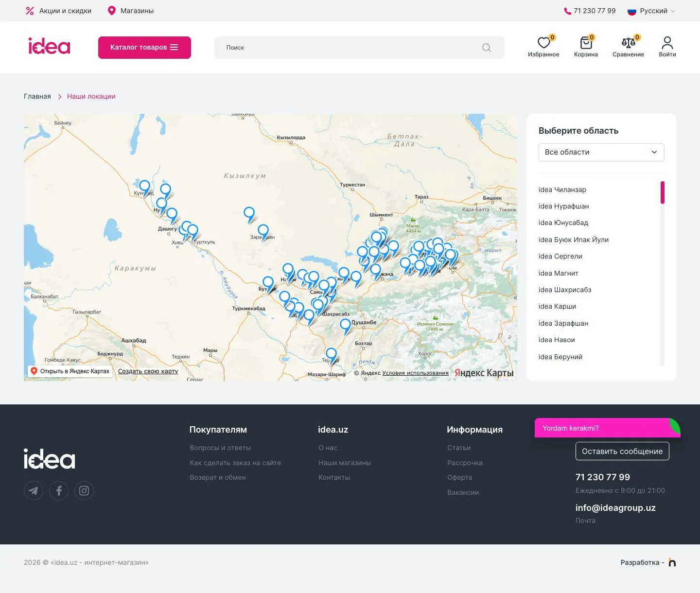
Task: Click the Войти user profile icon
Action: (x=667, y=43)
